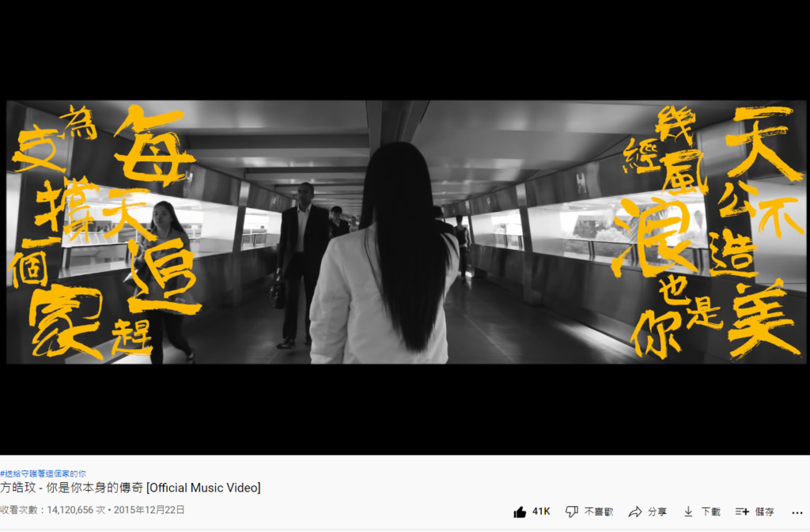The width and height of the screenshot is (810, 532).
Task: Toggle dislike via the 不喜歡 label
Action: [x=599, y=512]
